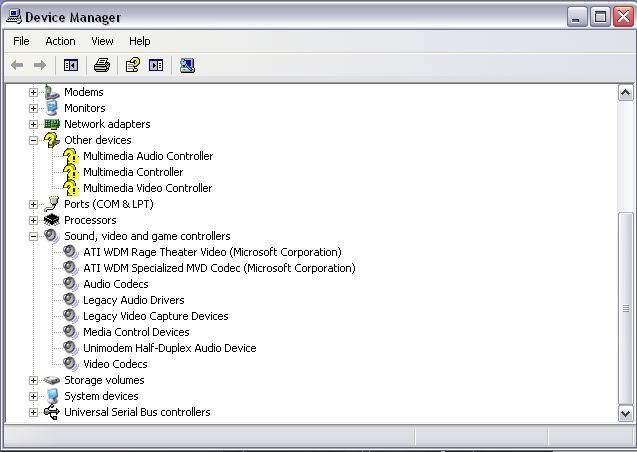Click the Print toolbar icon
637x452 pixels.
(x=102, y=65)
